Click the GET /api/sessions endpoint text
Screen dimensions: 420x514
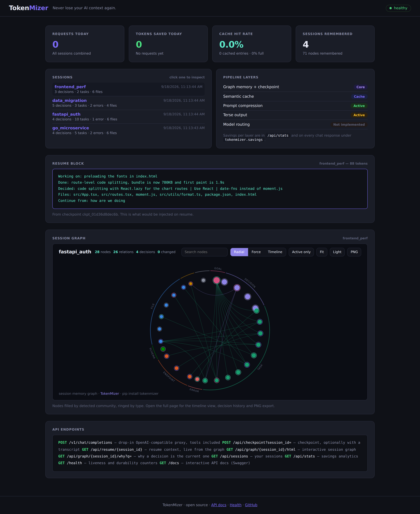pos(230,456)
